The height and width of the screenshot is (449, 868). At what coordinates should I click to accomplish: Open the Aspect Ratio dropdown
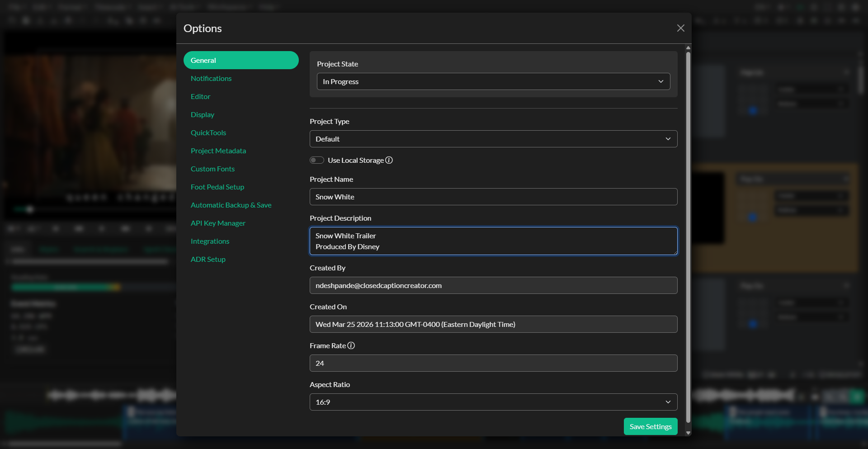click(493, 402)
